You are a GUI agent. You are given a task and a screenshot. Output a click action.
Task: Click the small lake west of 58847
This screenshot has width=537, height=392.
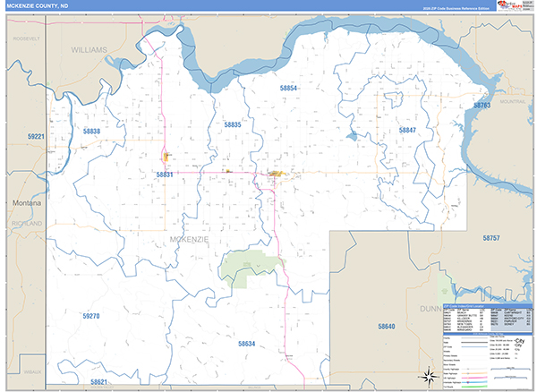pos(352,137)
